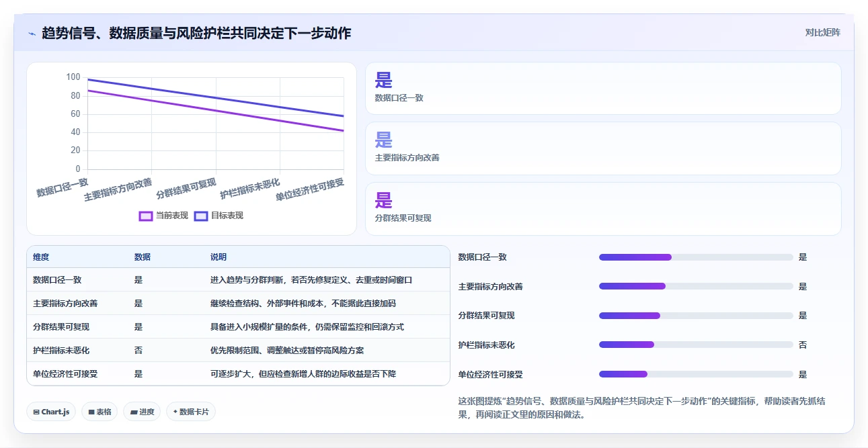The image size is (868, 448).
Task: Click the 否 value in the 护栏指标未恶化 table row
Action: (x=139, y=350)
